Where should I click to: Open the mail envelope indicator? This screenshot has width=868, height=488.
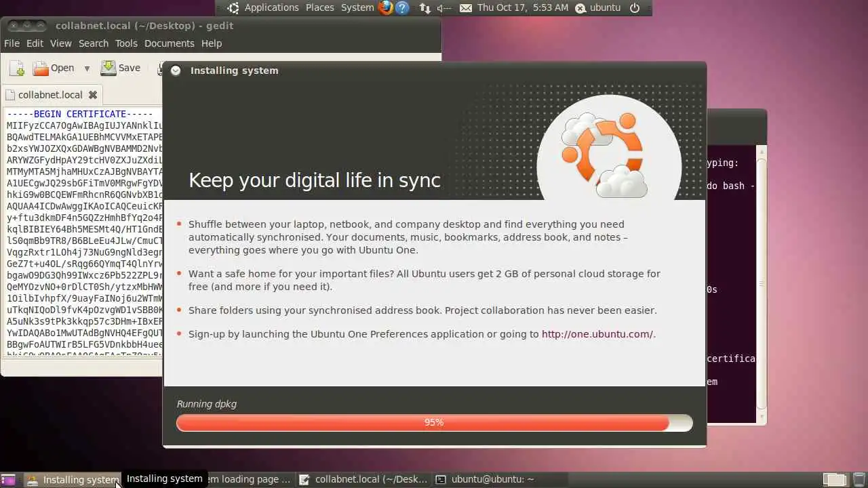coord(466,8)
